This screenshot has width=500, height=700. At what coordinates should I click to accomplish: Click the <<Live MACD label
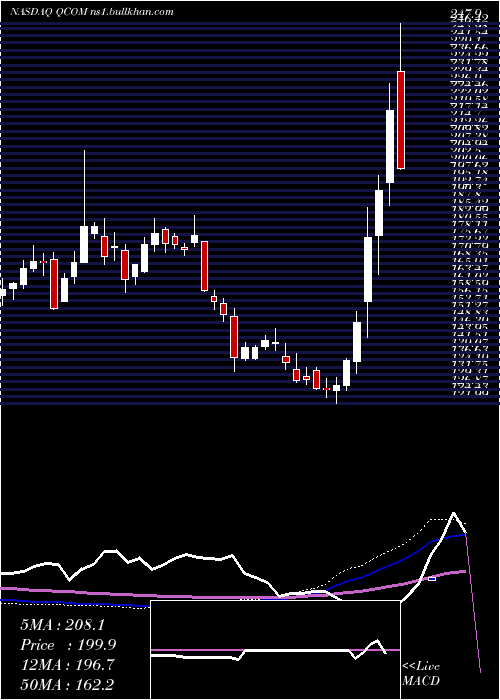[x=421, y=673]
